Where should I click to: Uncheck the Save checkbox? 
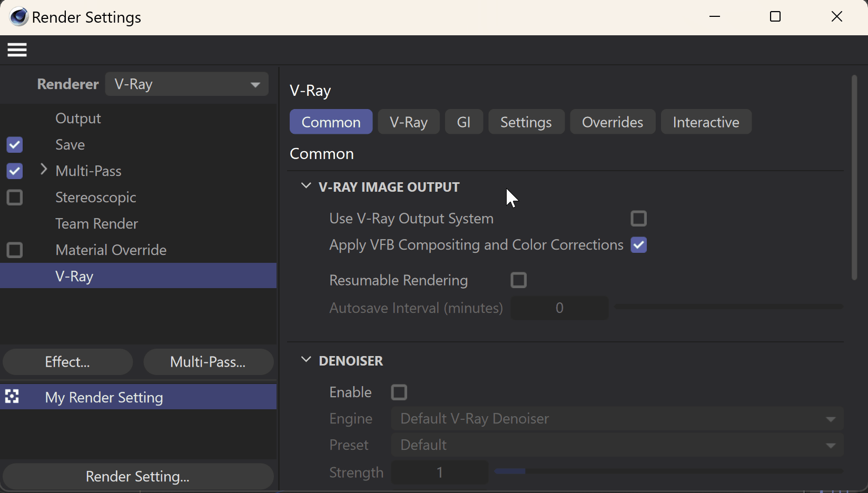pos(15,144)
